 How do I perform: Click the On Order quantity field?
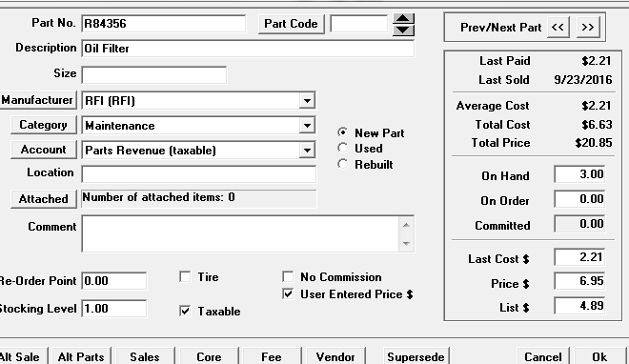pyautogui.click(x=579, y=199)
